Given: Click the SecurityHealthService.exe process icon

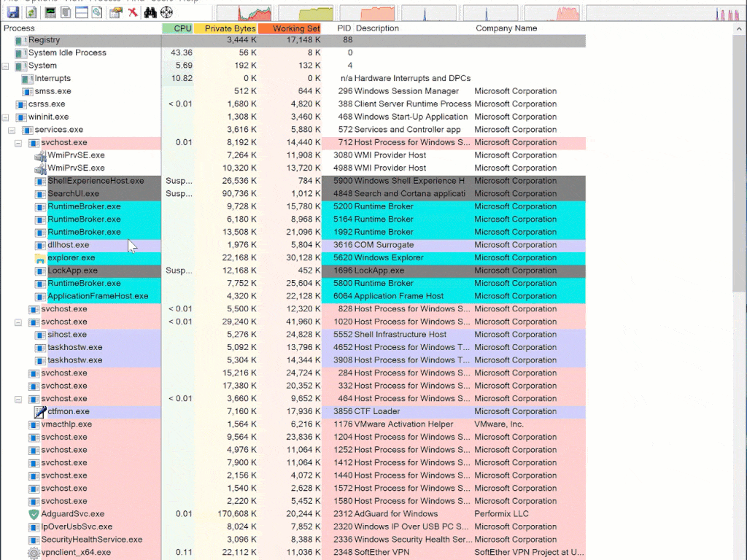Looking at the screenshot, I should click(x=34, y=540).
